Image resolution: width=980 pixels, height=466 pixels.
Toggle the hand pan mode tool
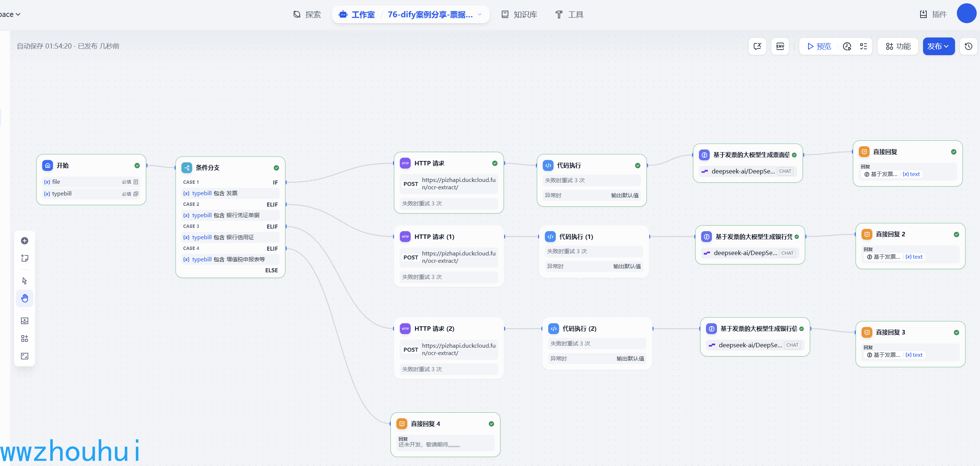25,298
